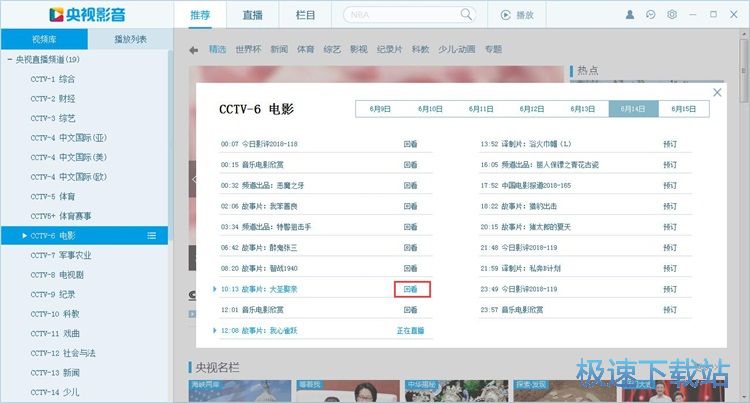The height and width of the screenshot is (403, 750).
Task: Open the 体育 category
Action: click(305, 49)
